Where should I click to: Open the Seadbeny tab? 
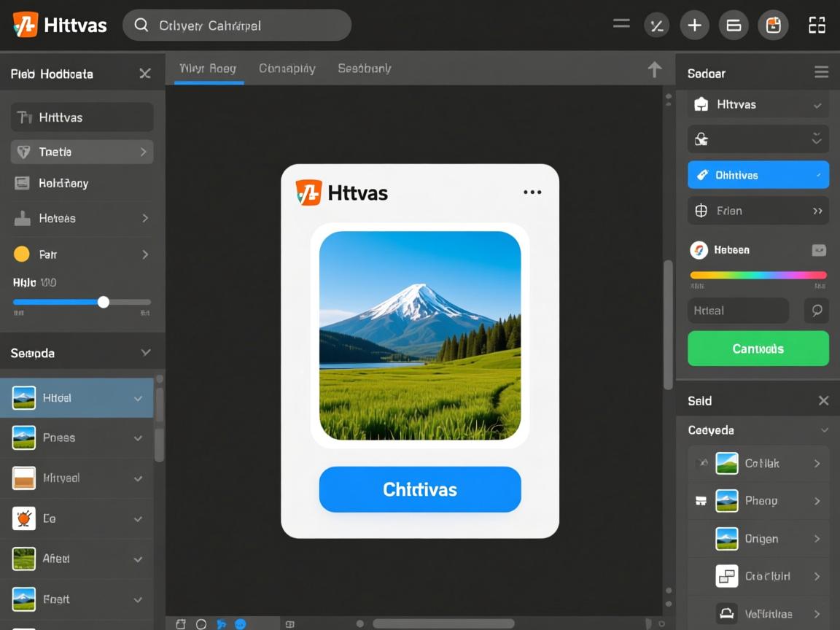point(364,67)
